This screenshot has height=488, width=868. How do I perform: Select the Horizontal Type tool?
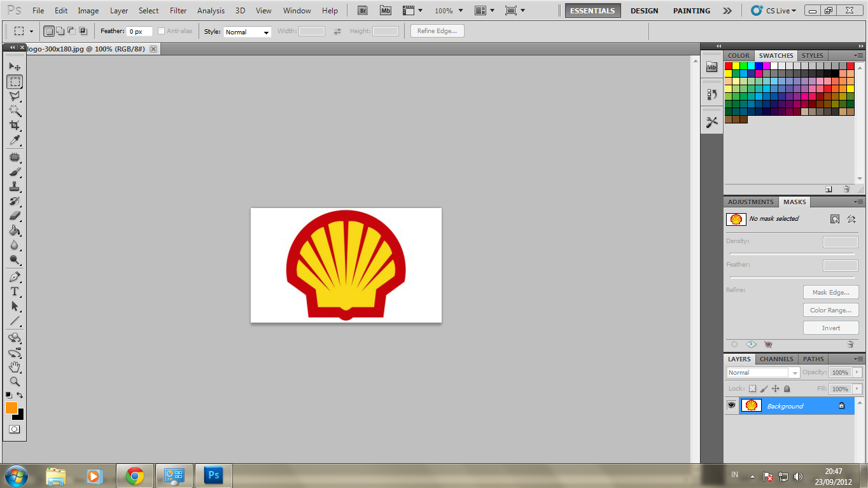pyautogui.click(x=15, y=291)
